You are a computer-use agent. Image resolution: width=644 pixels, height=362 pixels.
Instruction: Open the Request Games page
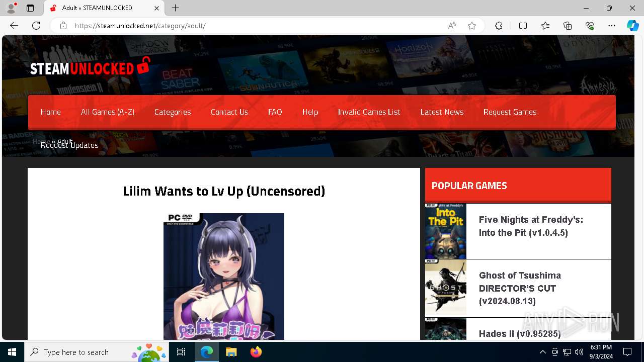510,112
